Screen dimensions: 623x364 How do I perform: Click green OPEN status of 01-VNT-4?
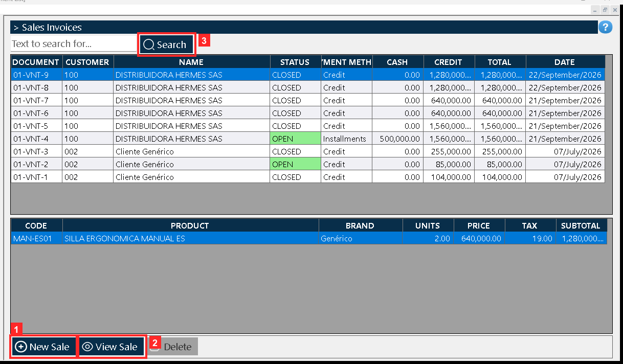click(295, 139)
